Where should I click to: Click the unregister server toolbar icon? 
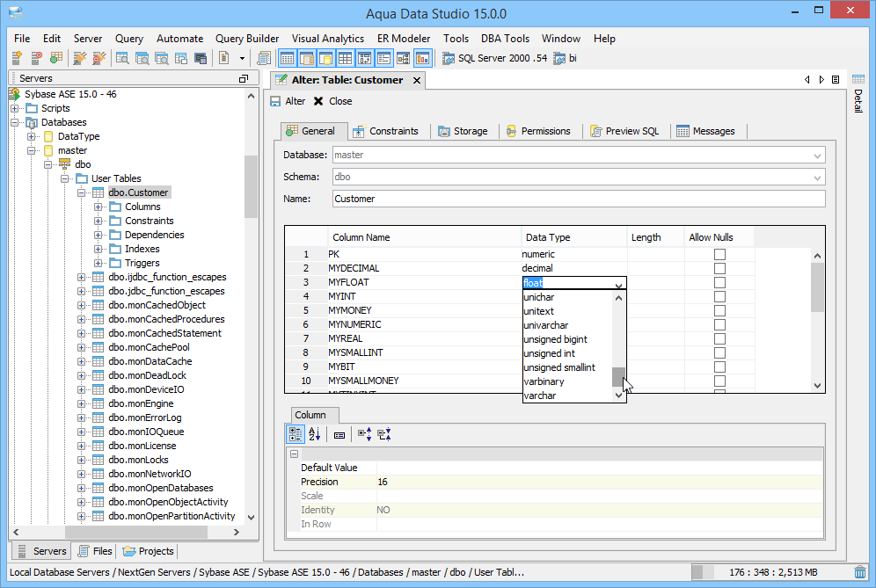coord(36,58)
